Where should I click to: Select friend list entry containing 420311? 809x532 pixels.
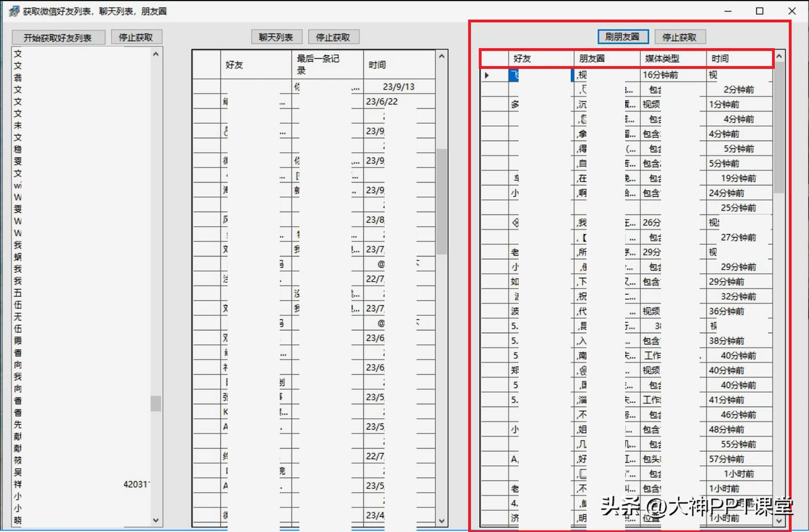click(81, 485)
